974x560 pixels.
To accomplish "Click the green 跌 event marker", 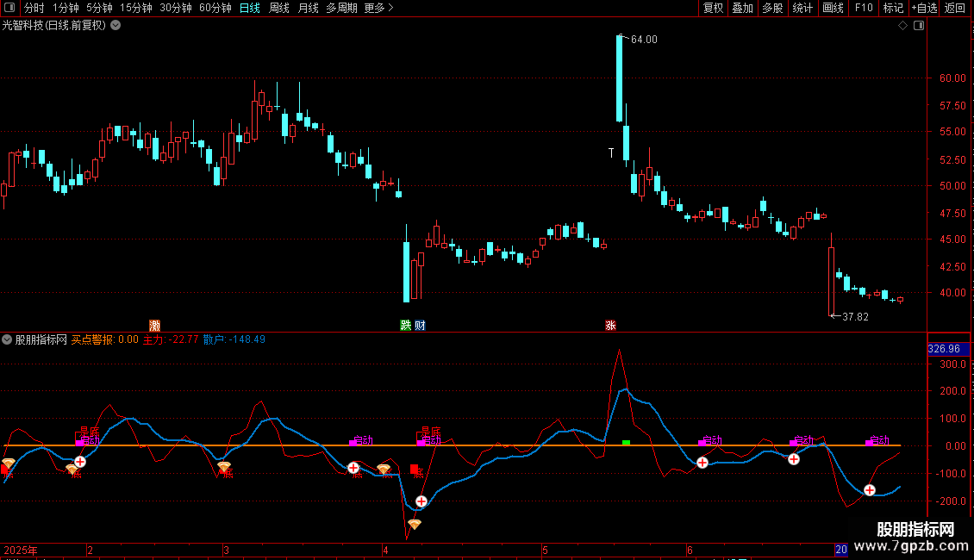I will 405,326.
